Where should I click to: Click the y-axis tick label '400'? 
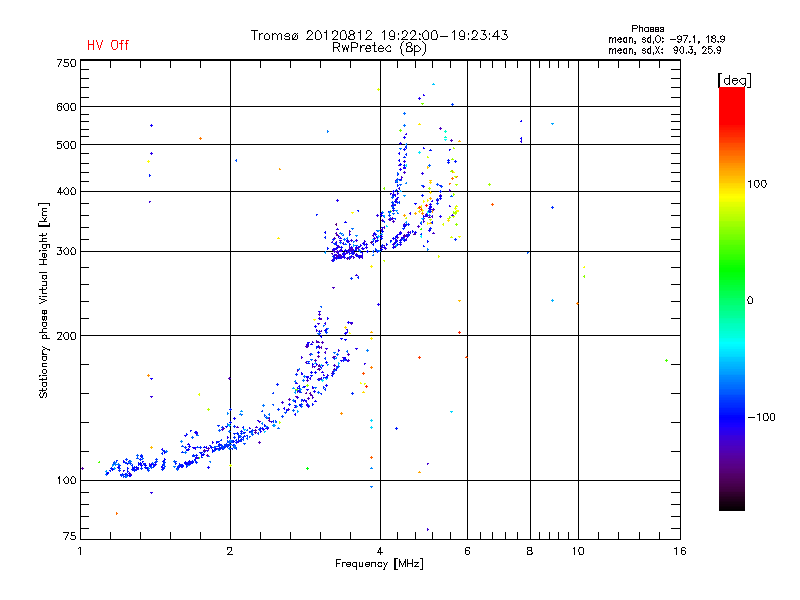coord(66,192)
